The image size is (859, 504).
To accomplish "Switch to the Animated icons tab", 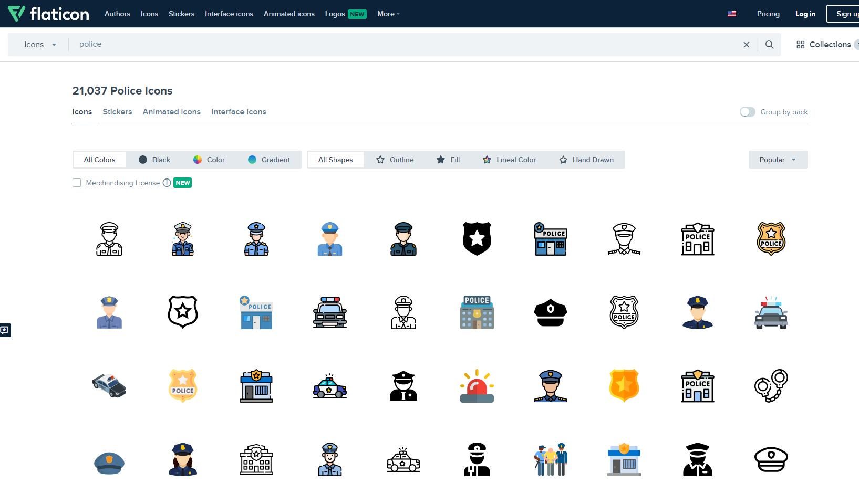I will [x=171, y=112].
